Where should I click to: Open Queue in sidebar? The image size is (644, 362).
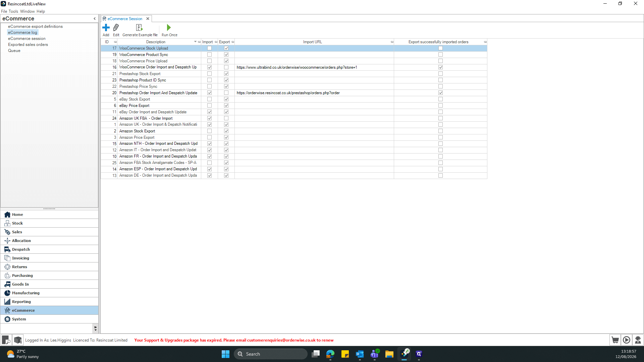(x=14, y=51)
